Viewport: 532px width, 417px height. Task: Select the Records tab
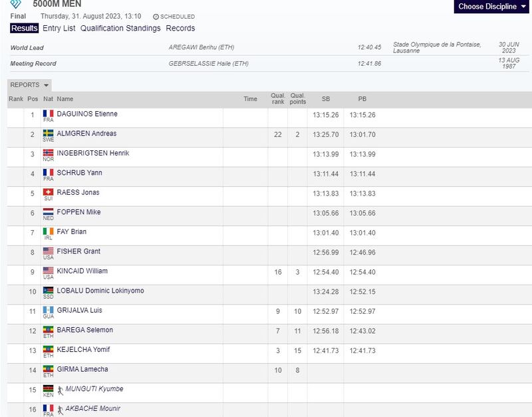click(x=180, y=28)
